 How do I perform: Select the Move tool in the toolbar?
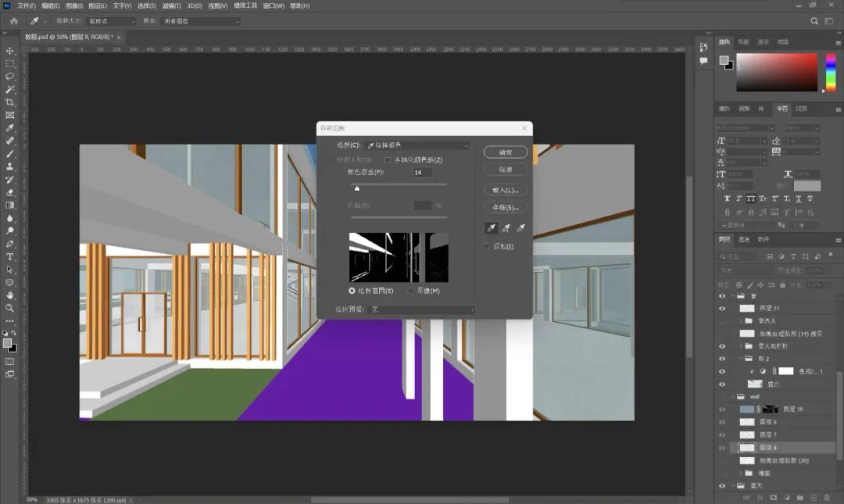[x=9, y=51]
